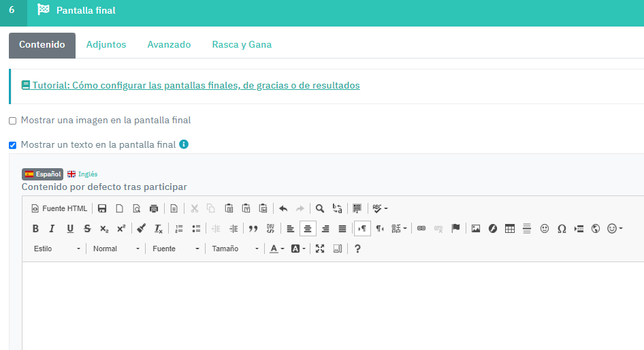Open the text color picker

point(277,249)
